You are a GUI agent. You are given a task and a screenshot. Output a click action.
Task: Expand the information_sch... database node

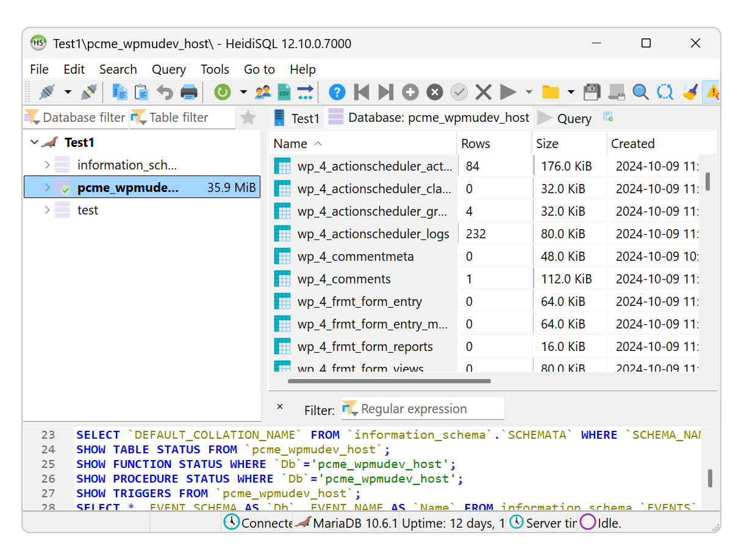(x=47, y=165)
